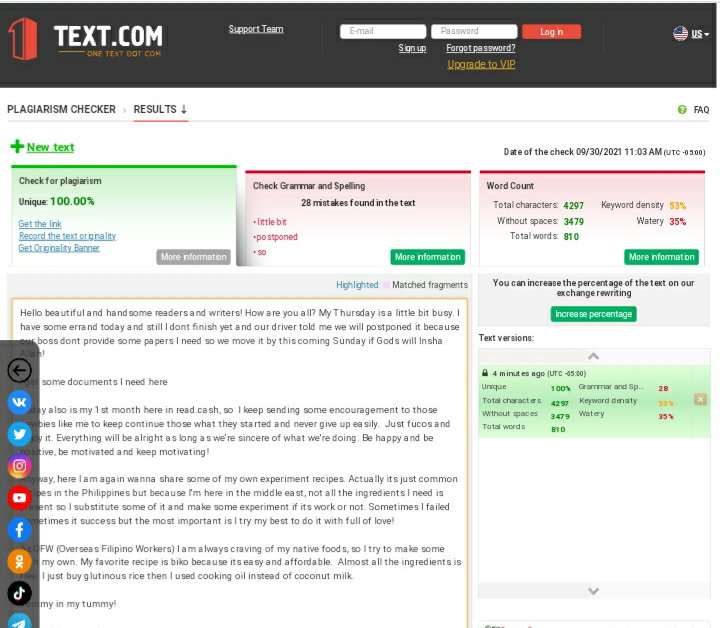The image size is (720, 628).
Task: Click the back arrow in the share sidebar
Action: [x=19, y=370]
